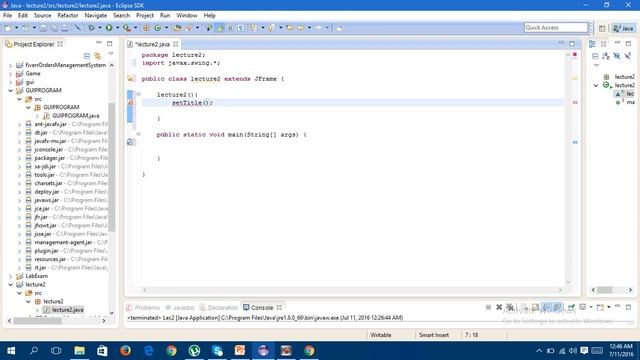Toggle show console on standard output change
Screen dimensions: 640x360
click(547, 307)
